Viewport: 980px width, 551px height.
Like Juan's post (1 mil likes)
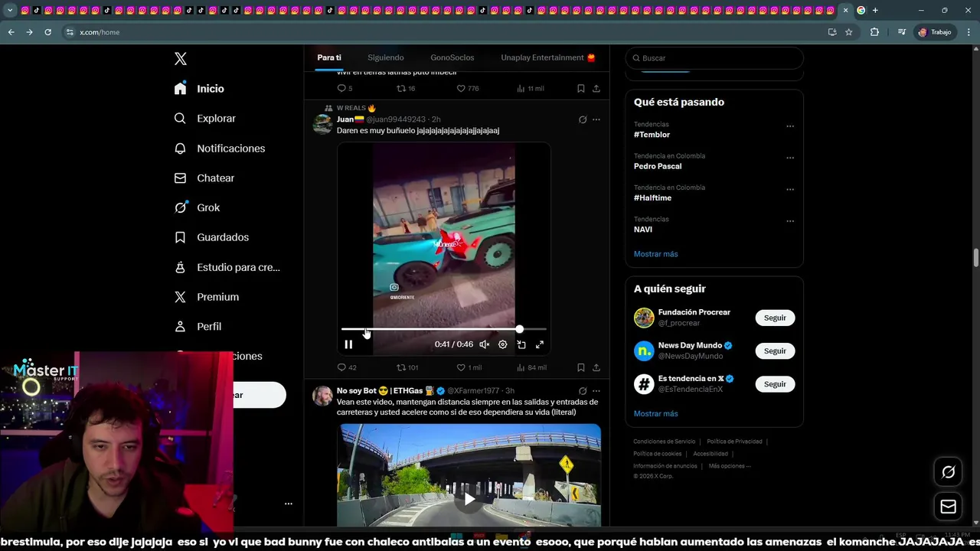[x=469, y=367]
